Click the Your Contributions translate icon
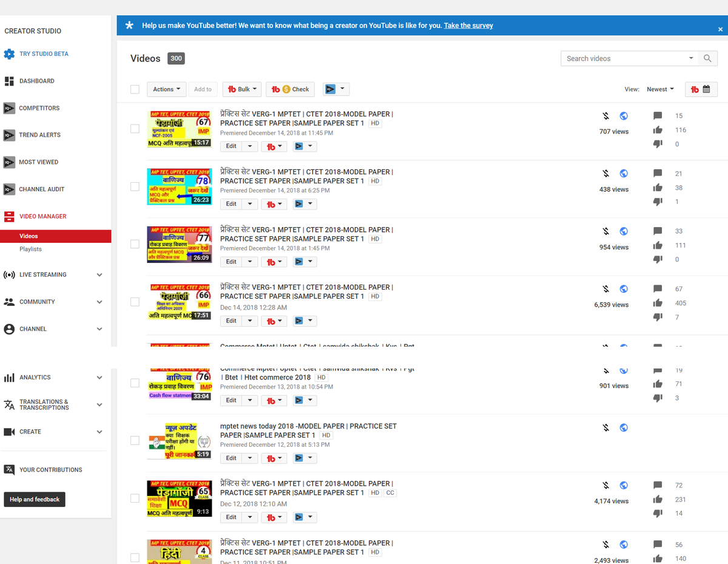Screen dimensions: 728x564 [9, 470]
